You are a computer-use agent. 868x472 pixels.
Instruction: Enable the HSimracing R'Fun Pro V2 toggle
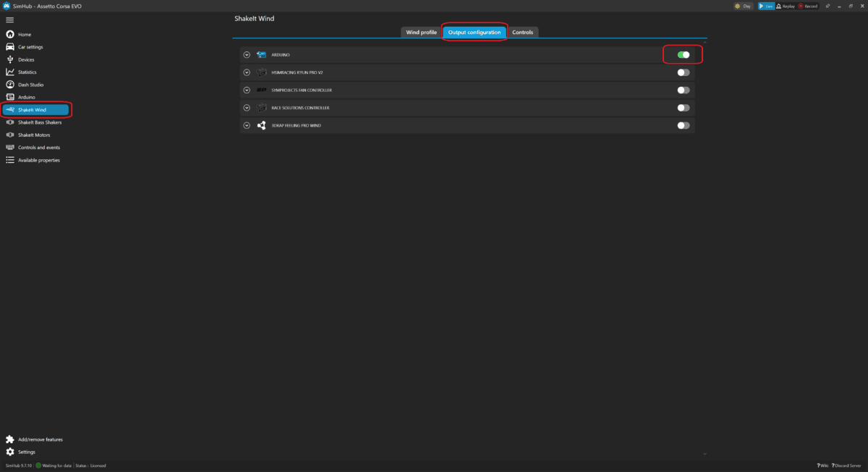point(684,72)
